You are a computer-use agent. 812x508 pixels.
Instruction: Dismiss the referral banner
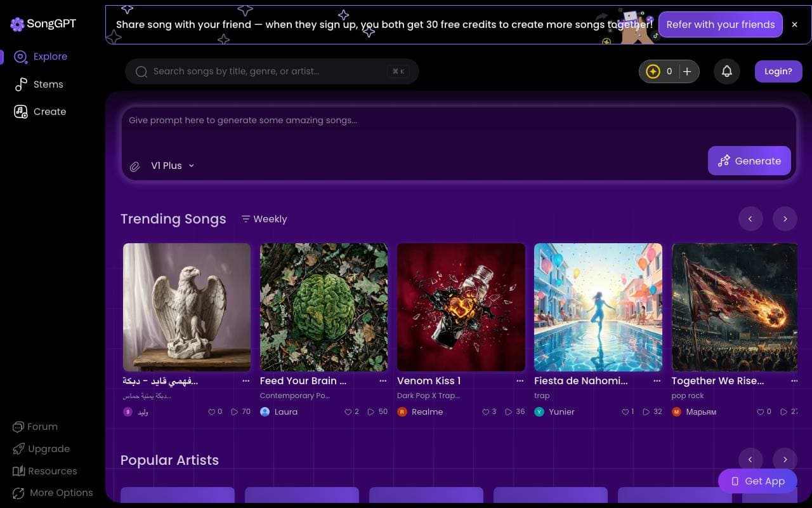click(794, 25)
